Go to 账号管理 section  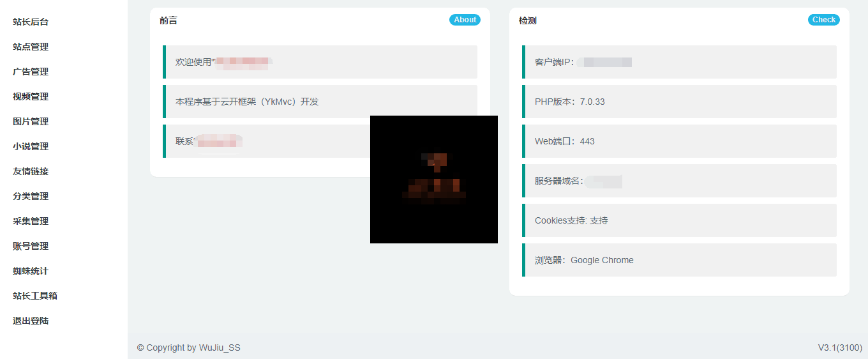pyautogui.click(x=31, y=246)
